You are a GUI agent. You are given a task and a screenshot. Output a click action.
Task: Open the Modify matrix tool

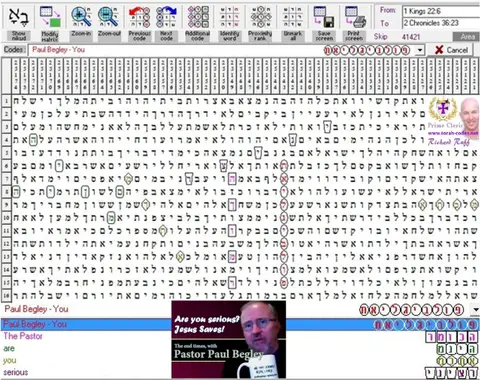(50, 17)
